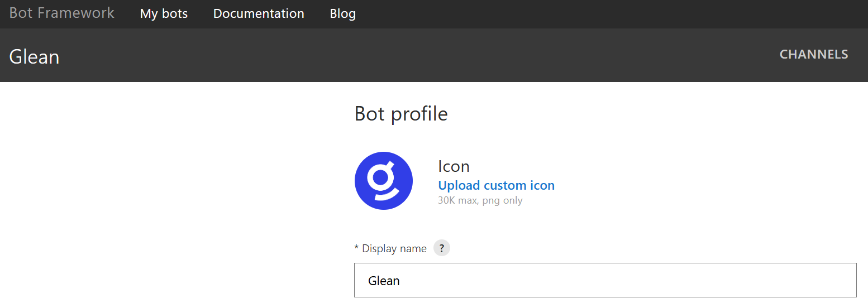Open the Display name help question mark
Screen dimensions: 868x308
tap(442, 248)
